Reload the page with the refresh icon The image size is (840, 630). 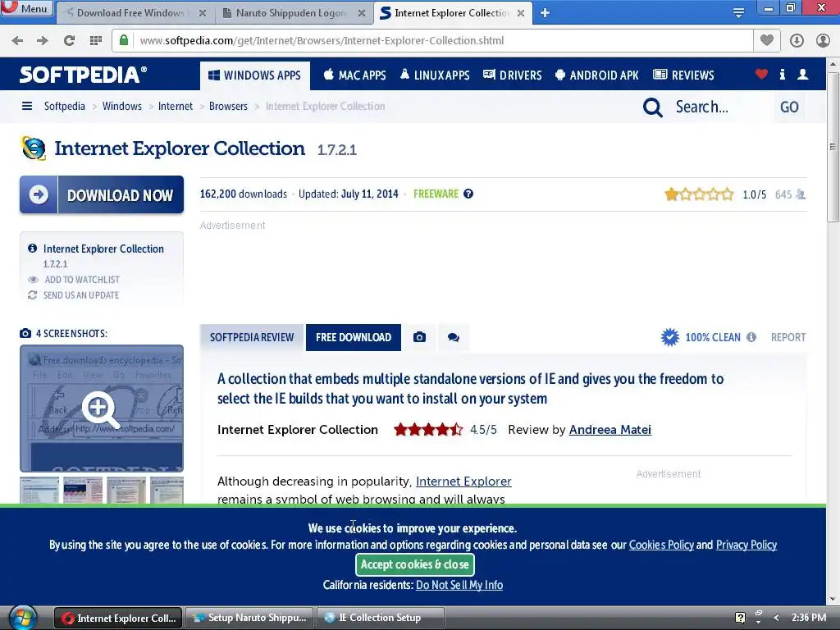point(69,41)
